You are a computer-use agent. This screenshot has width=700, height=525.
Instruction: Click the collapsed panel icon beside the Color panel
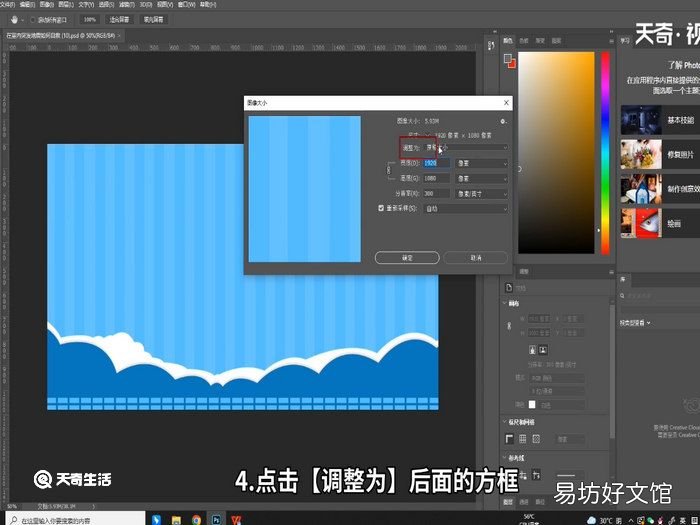491,46
